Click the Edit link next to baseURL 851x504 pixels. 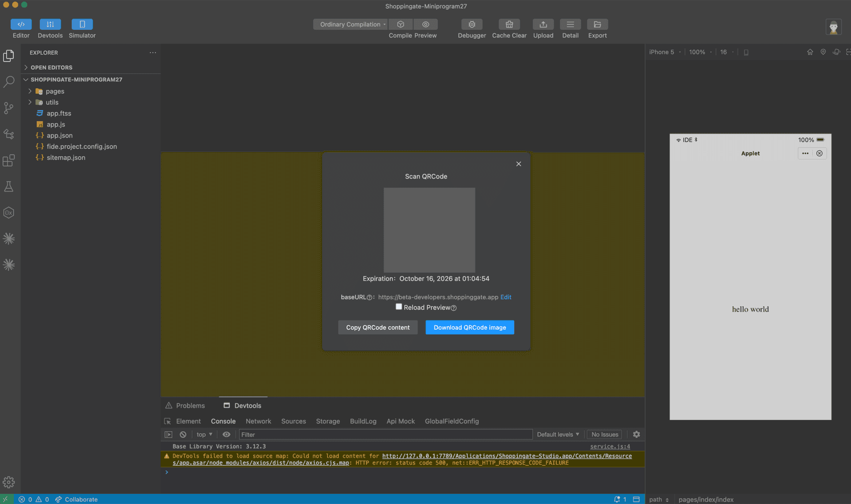point(506,297)
